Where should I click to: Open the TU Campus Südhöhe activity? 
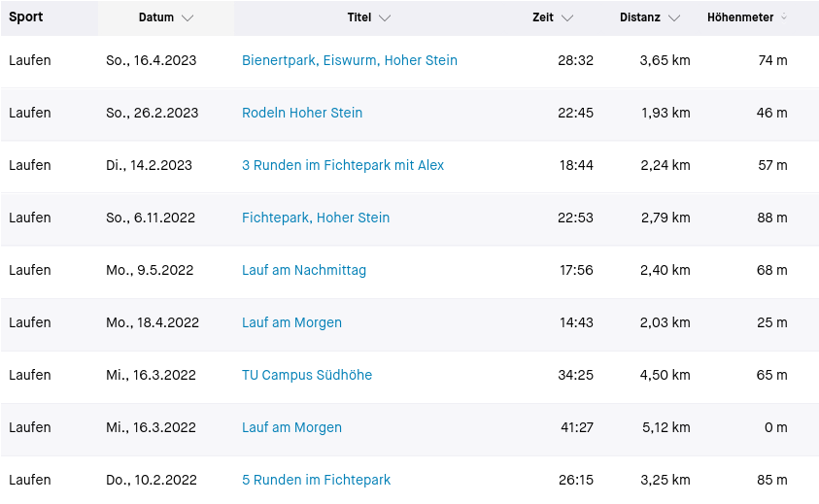coord(307,375)
